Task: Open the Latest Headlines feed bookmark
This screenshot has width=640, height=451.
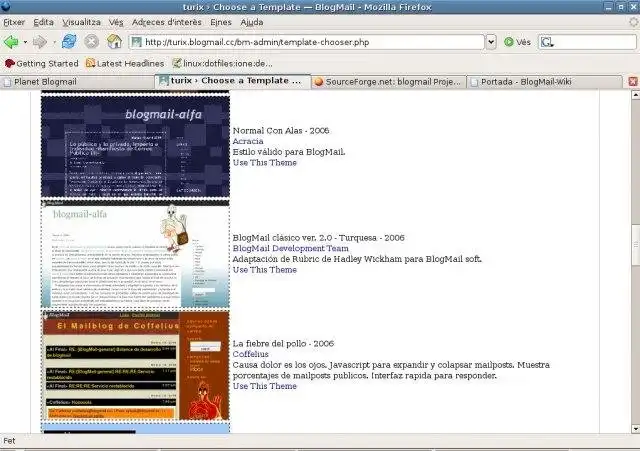Action: [125, 64]
